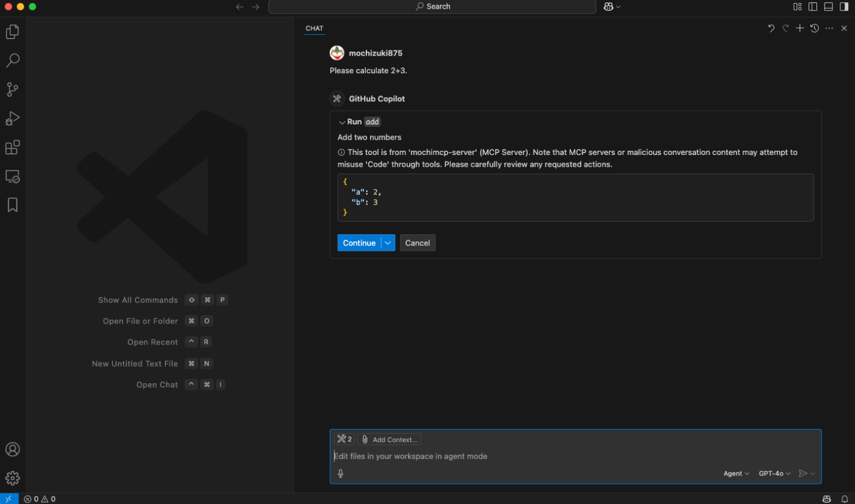Toggle the secondary sidebar visibility
855x504 pixels.
pos(843,7)
